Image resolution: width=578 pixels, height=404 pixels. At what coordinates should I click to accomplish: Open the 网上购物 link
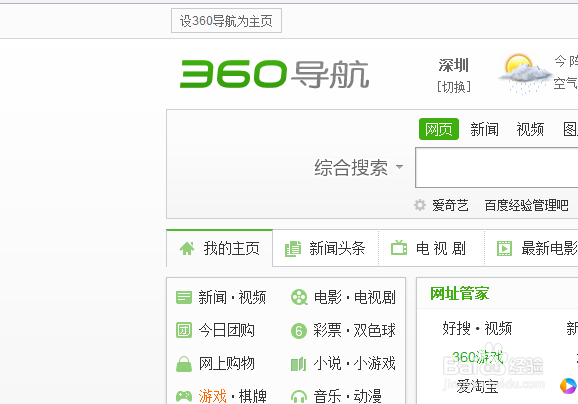(x=226, y=364)
